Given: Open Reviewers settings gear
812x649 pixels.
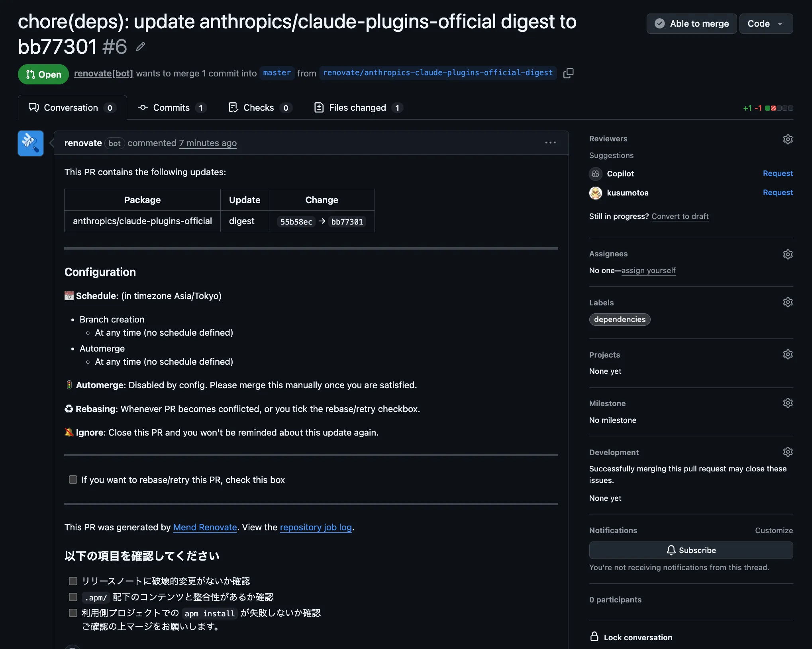Looking at the screenshot, I should coord(788,139).
